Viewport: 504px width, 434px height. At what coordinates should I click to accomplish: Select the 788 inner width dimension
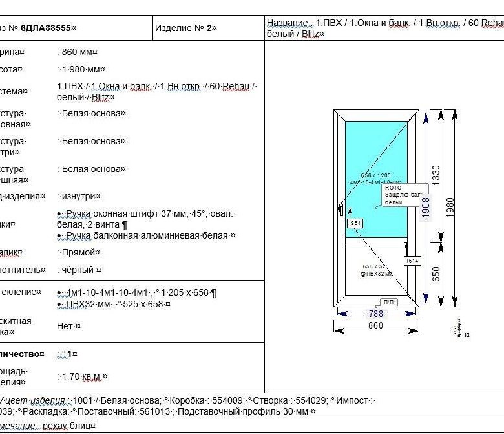pyautogui.click(x=376, y=314)
